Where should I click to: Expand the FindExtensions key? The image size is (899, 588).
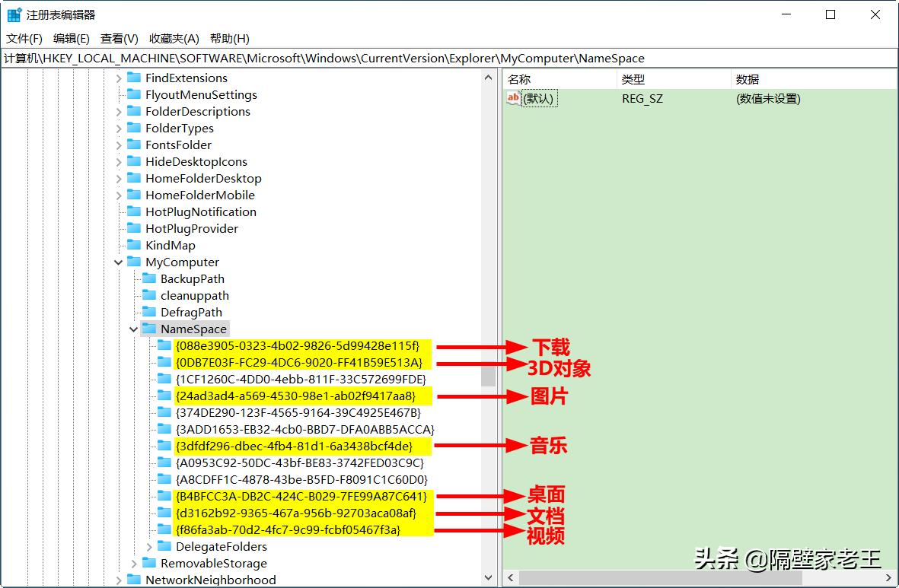pyautogui.click(x=118, y=78)
